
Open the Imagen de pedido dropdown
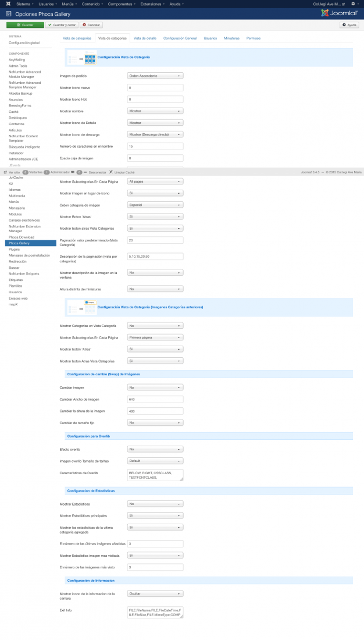click(x=155, y=76)
